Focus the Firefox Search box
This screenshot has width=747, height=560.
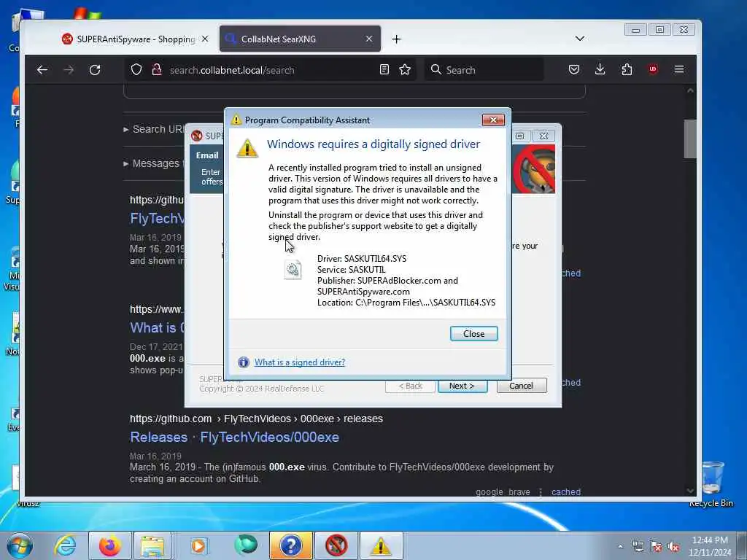484,70
